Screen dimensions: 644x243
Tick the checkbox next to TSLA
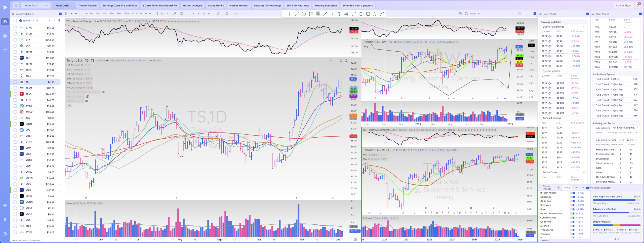15,94
